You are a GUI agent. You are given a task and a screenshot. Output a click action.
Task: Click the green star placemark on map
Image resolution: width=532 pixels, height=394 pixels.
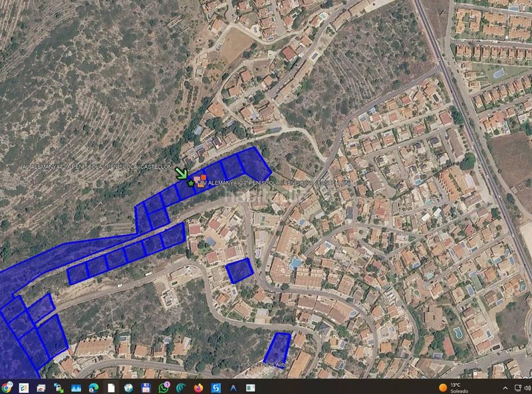191,184
